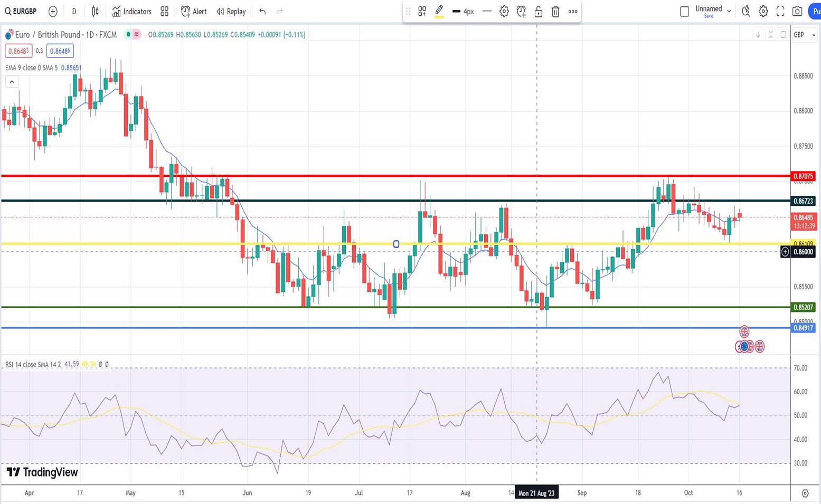Viewport: 821px width, 504px height.
Task: Toggle the market status dot indicator
Action: pos(128,35)
